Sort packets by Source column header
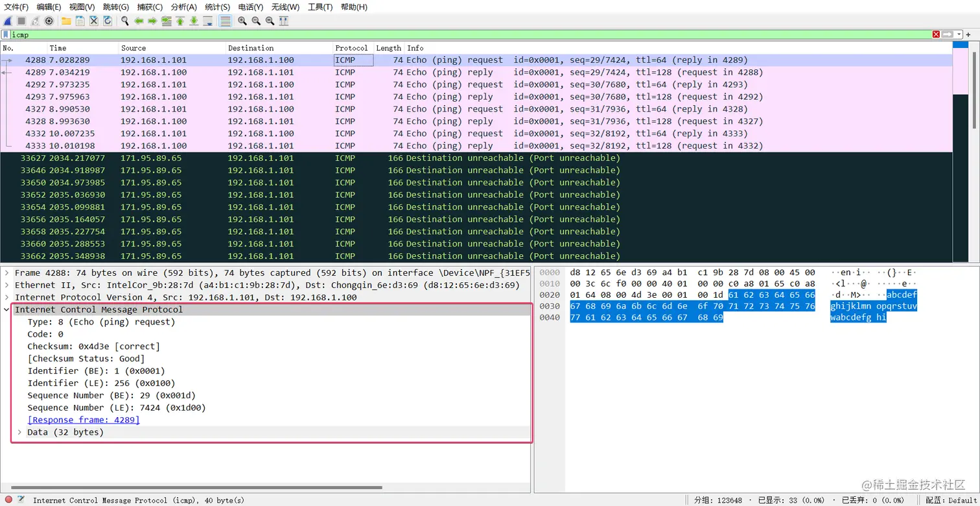The image size is (980, 506). click(x=172, y=48)
